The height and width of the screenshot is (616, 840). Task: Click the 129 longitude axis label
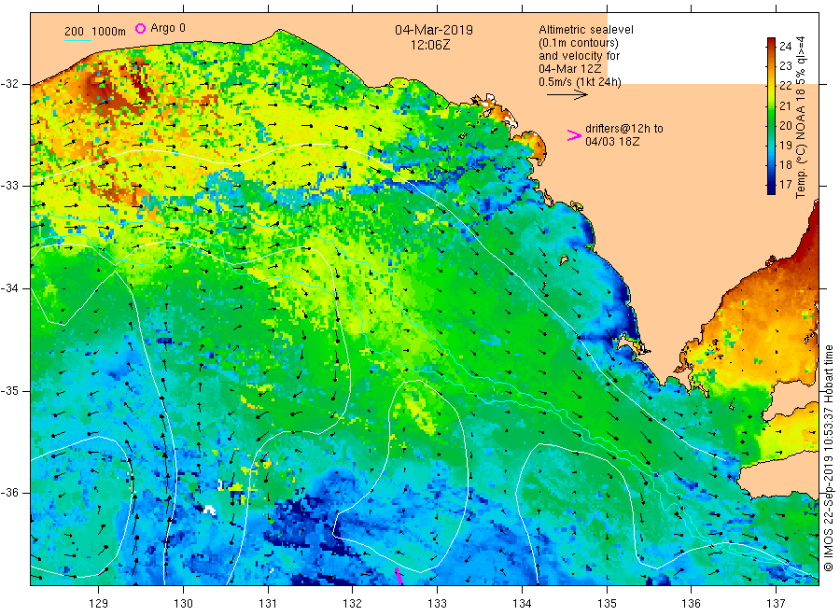pyautogui.click(x=99, y=604)
